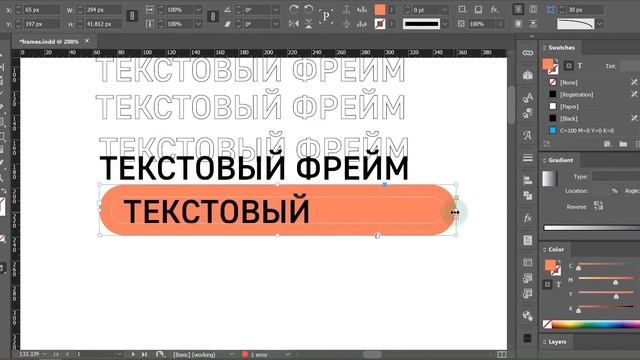Open scale X percentage dropdown
This screenshot has height=360, width=640.
click(x=198, y=9)
